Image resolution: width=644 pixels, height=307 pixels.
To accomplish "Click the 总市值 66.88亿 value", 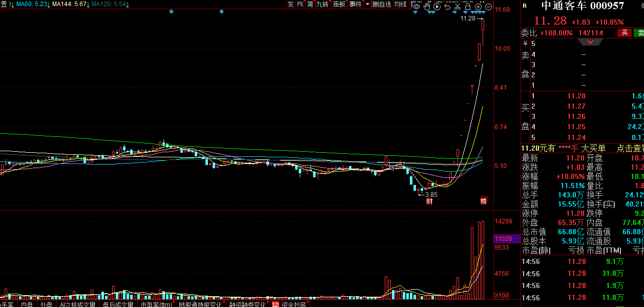I will point(571,232).
